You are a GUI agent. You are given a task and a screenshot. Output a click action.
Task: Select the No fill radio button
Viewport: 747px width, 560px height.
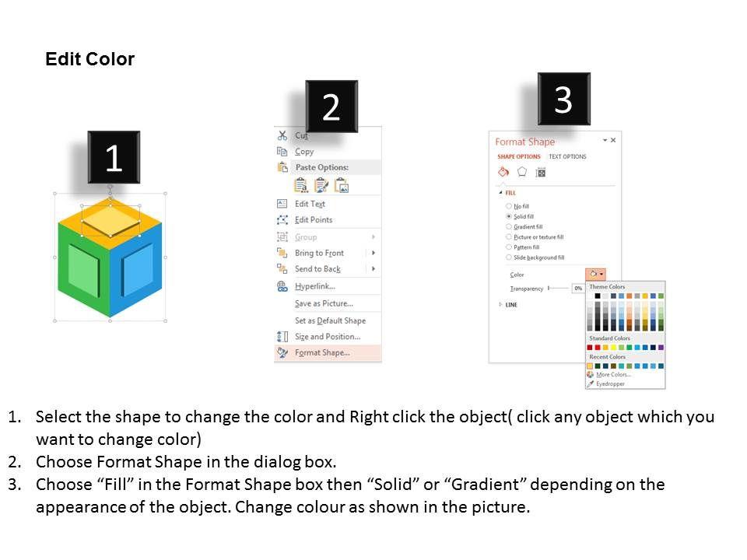pos(509,206)
